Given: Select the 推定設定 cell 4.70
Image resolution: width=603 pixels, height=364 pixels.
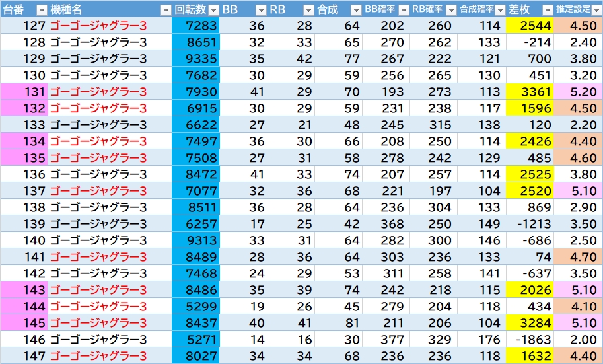Looking at the screenshot, I should pos(579,256).
